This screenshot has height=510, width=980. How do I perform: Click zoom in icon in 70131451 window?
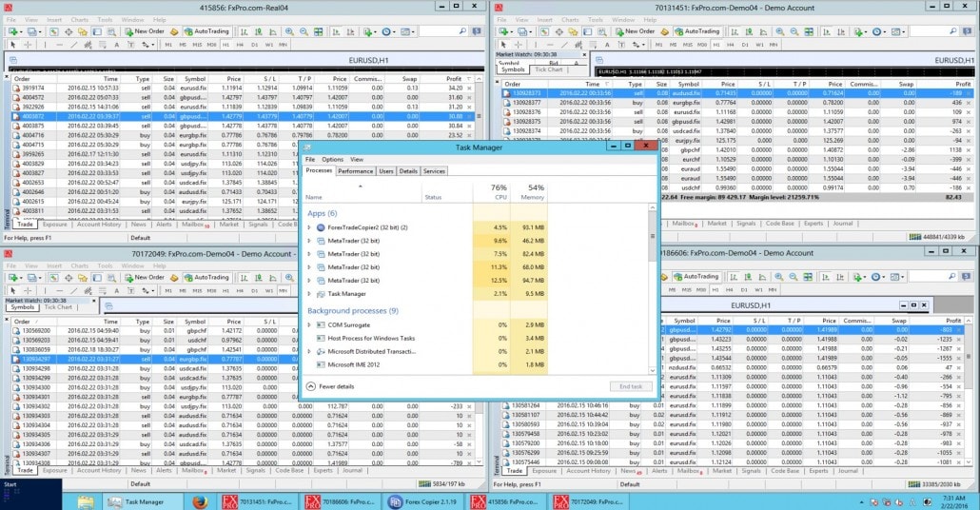[x=780, y=31]
